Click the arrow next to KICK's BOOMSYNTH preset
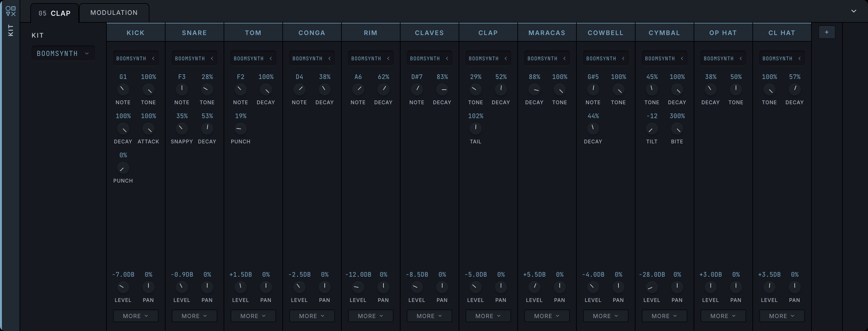This screenshot has height=331, width=868. coord(153,58)
